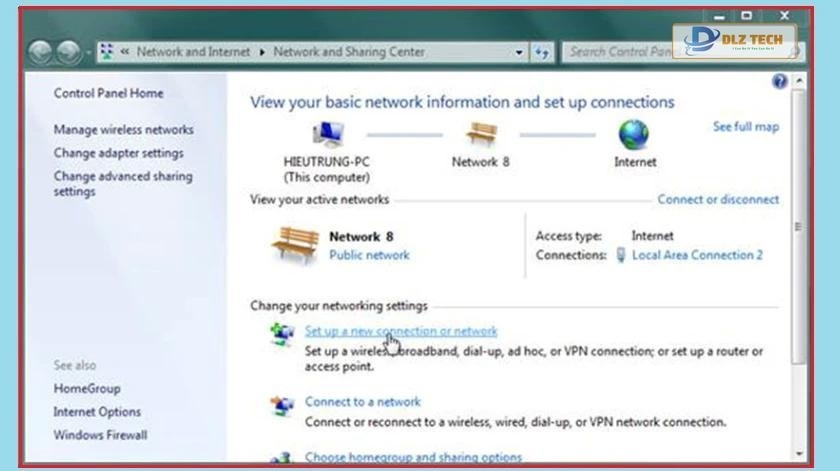This screenshot has width=840, height=471.
Task: Open Manage wireless networks
Action: tap(124, 130)
